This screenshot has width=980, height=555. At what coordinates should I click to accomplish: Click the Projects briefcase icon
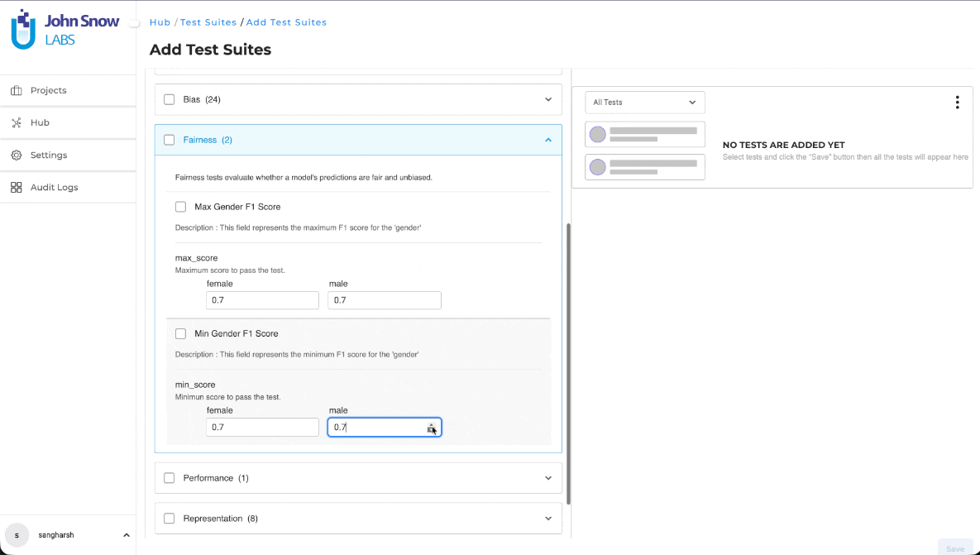tap(17, 91)
